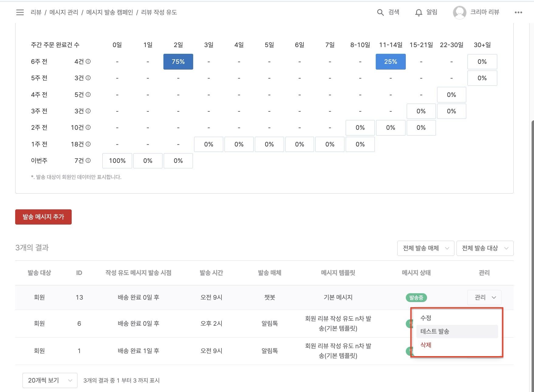Open the hamburger navigation menu

click(20, 12)
